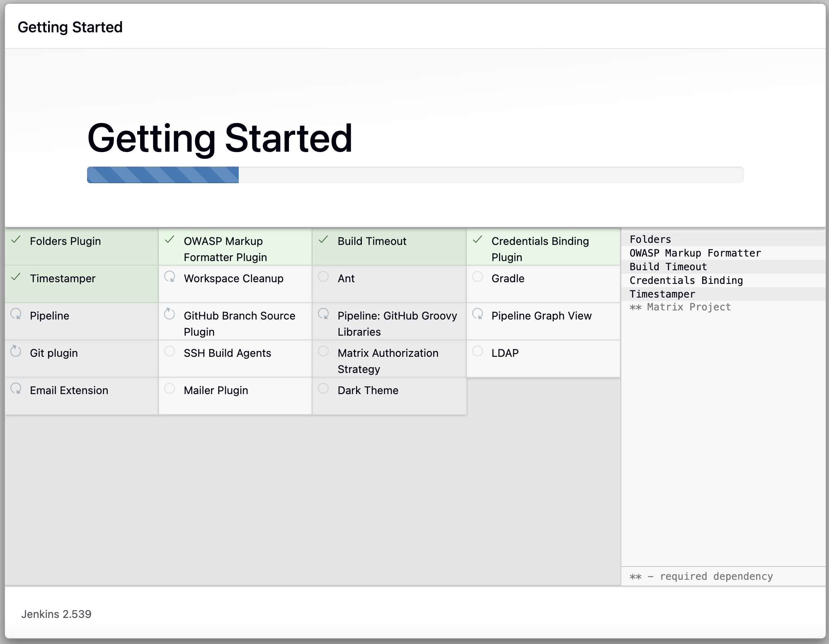The width and height of the screenshot is (829, 644).
Task: Click the Mailer Plugin entry
Action: point(216,390)
